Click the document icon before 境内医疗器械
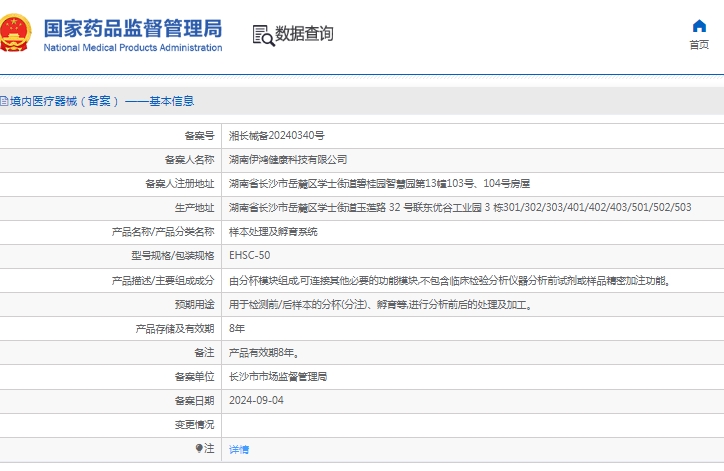This screenshot has width=724, height=471. click(4, 101)
